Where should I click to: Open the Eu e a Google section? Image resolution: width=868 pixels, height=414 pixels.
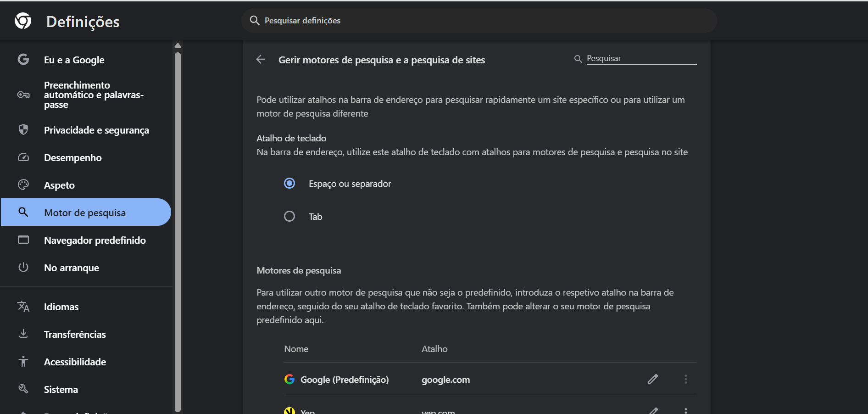(74, 60)
